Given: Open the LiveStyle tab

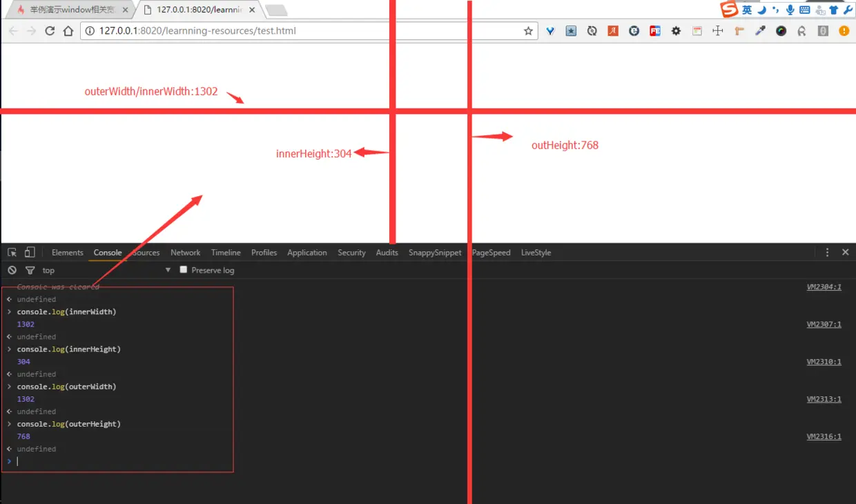Looking at the screenshot, I should click(536, 253).
